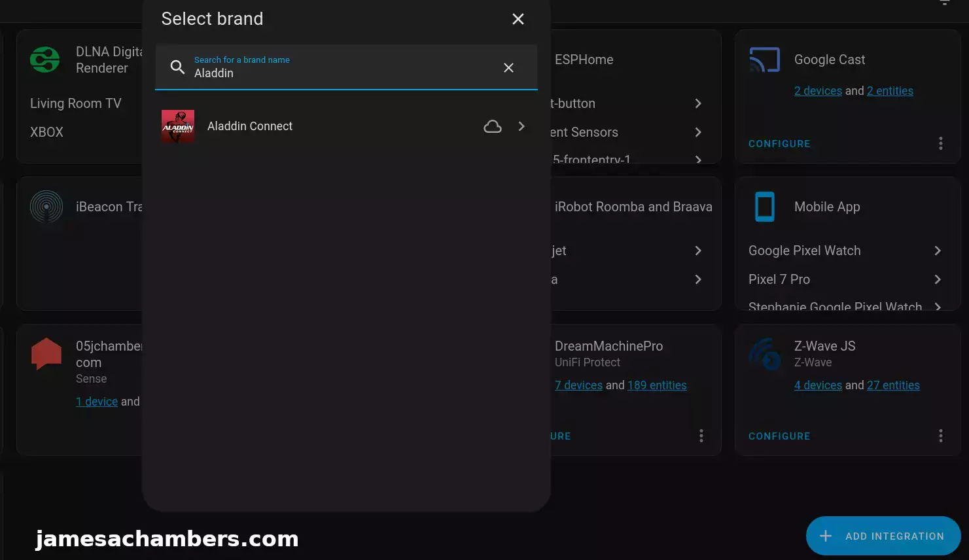Open 4 devices link in Z-Wave JS

click(818, 385)
